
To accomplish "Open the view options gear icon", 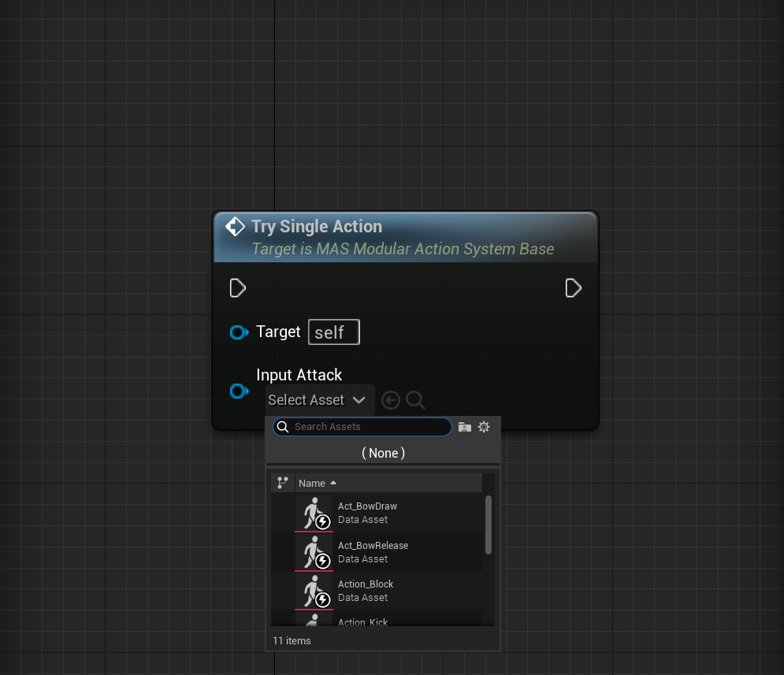I will 484,426.
